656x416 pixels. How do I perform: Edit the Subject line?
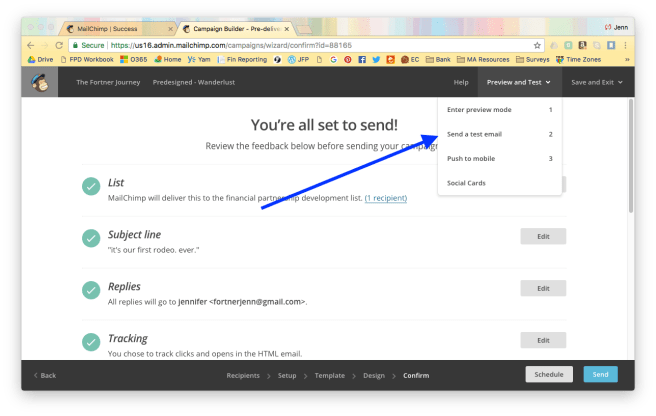pos(543,236)
